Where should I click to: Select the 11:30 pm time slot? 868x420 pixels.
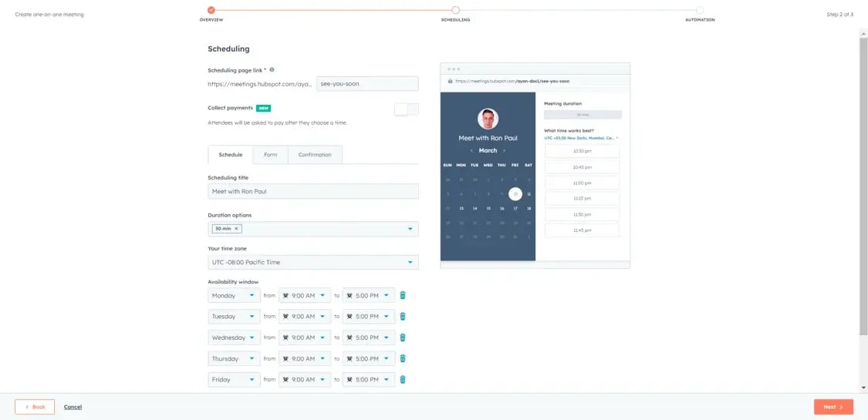point(583,214)
